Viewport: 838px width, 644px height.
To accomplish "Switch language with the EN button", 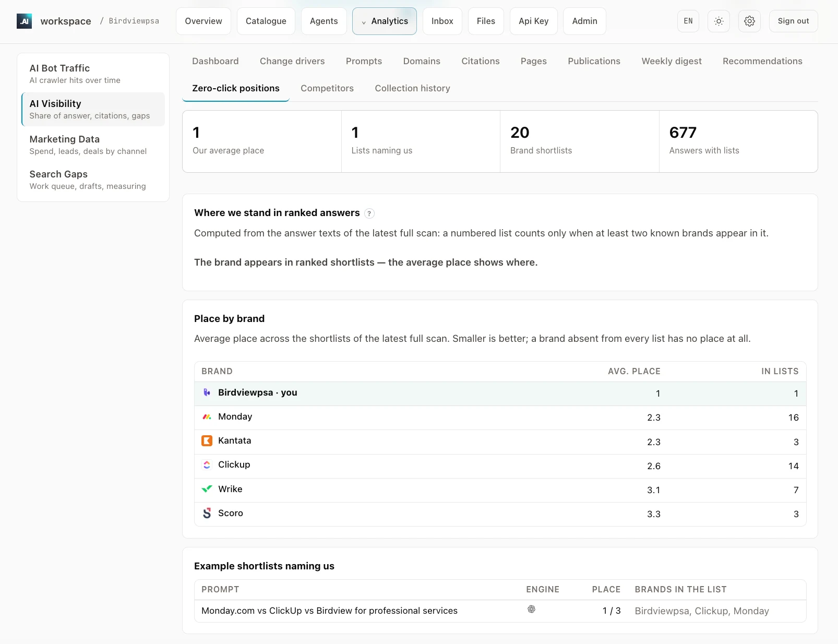I will [x=688, y=21].
